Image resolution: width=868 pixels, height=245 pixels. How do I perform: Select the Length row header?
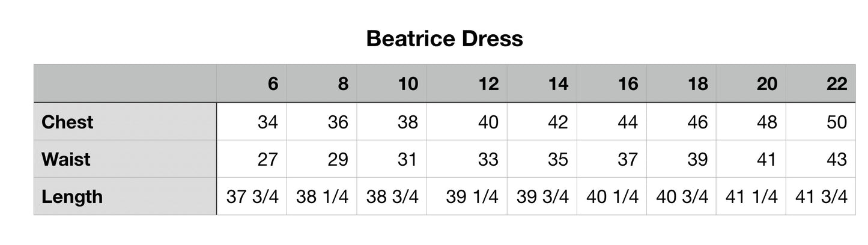(72, 196)
